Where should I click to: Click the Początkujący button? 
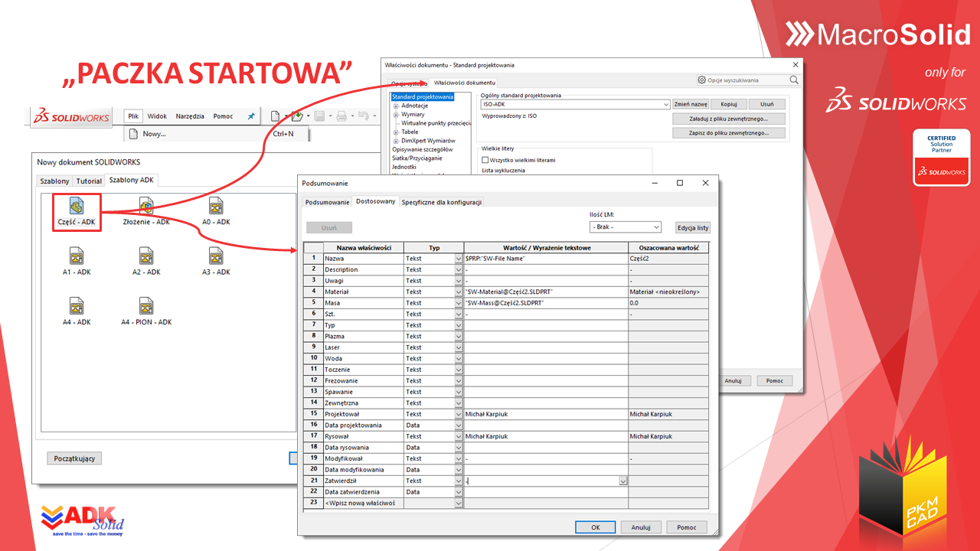coord(74,458)
